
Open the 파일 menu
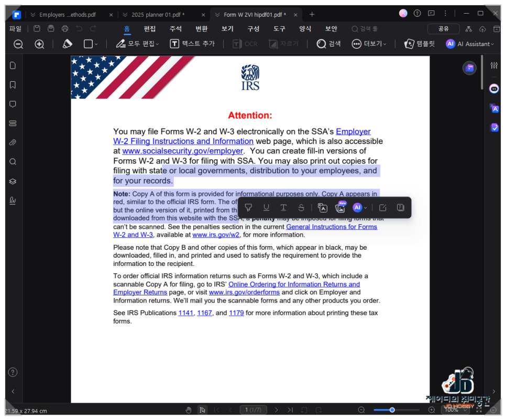click(x=15, y=29)
